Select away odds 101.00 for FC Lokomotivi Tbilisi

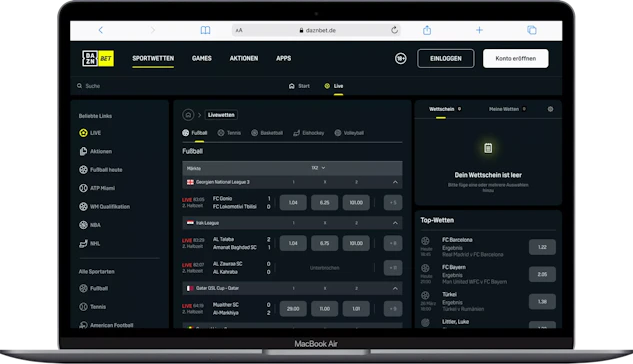[356, 203]
